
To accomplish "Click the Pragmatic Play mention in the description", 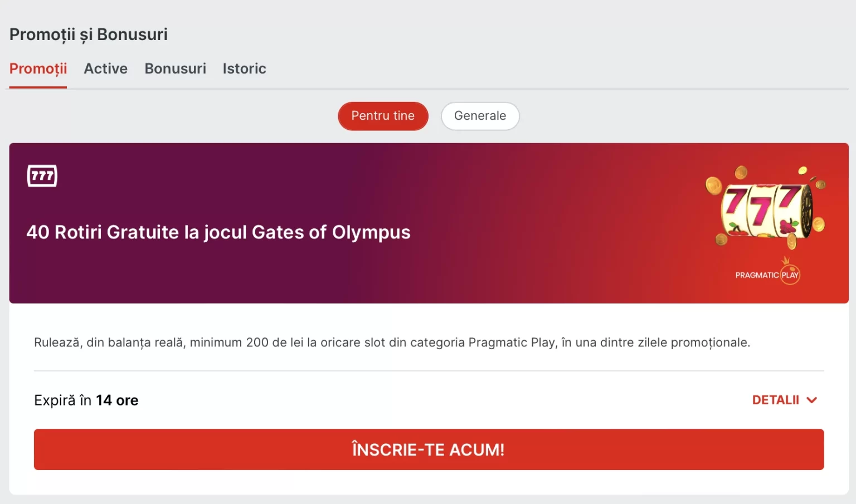I will pos(512,342).
